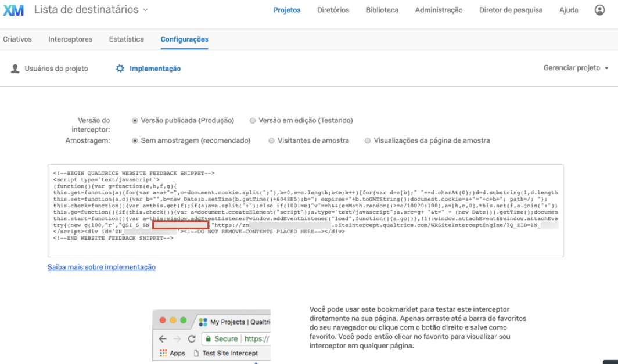Screen dimensions: 618x364
Task: Click My Projects tab icon in thumbnail
Action: click(x=203, y=322)
